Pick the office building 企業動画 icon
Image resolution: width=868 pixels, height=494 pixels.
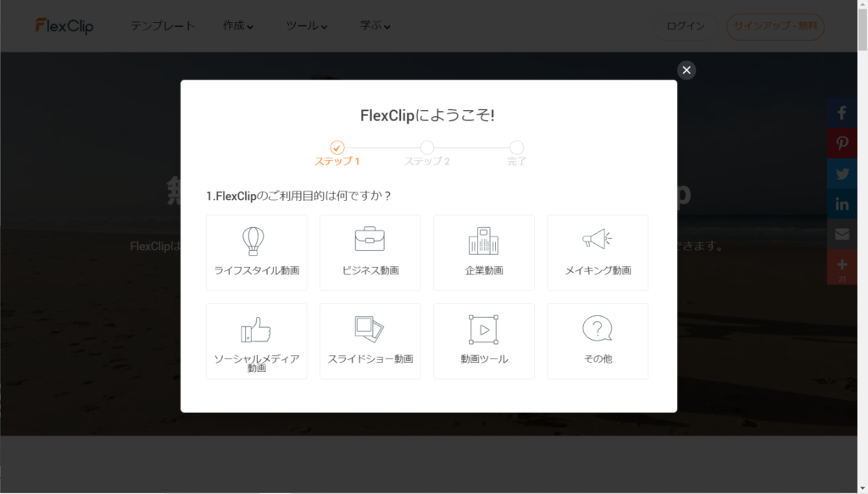point(484,241)
